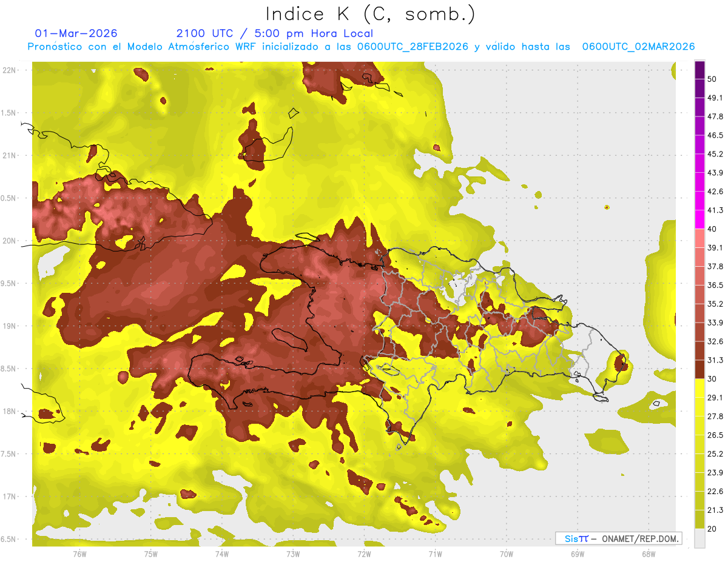This screenshot has width=728, height=562.
Task: Click the "27.8" color scale value
Action: click(715, 416)
